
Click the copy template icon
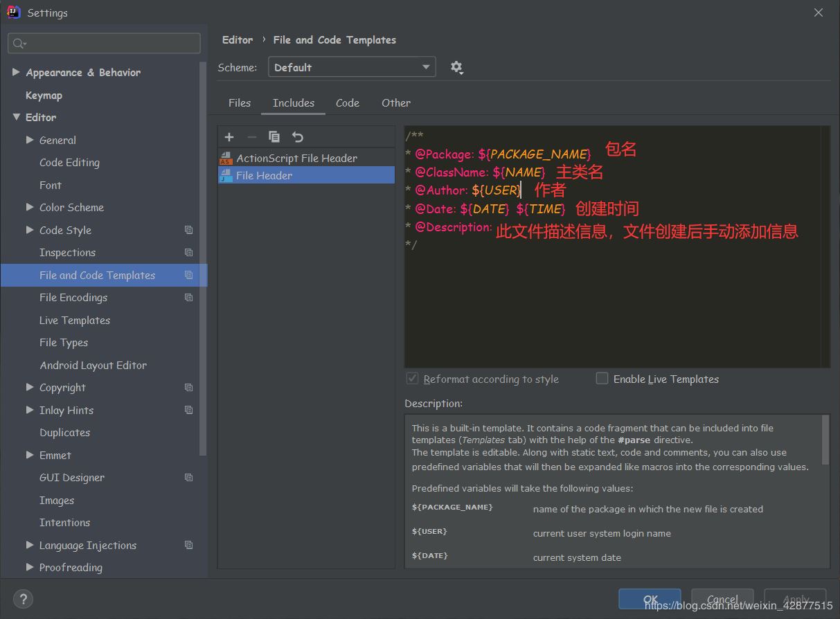tap(274, 137)
